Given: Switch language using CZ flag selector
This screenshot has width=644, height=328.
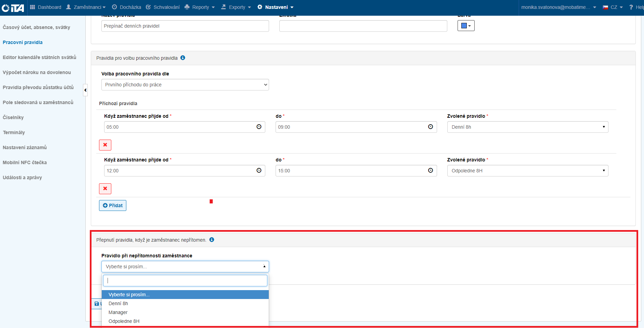Looking at the screenshot, I should [613, 7].
